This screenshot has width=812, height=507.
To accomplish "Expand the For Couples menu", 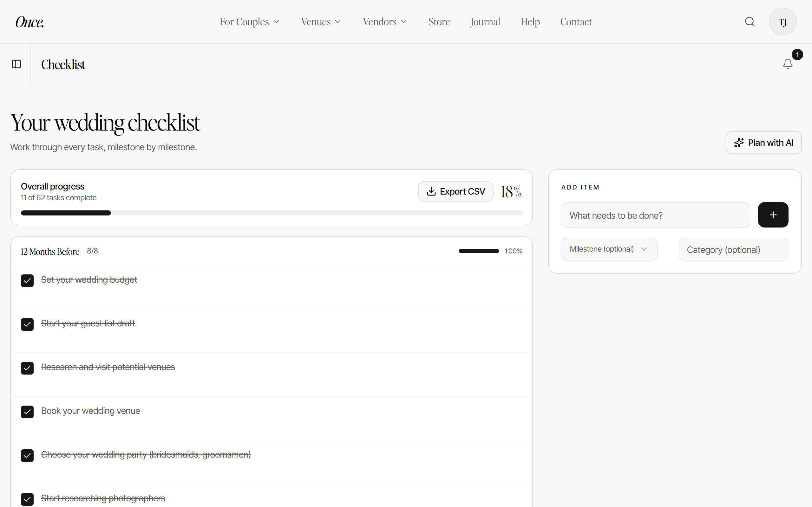I will pos(249,22).
